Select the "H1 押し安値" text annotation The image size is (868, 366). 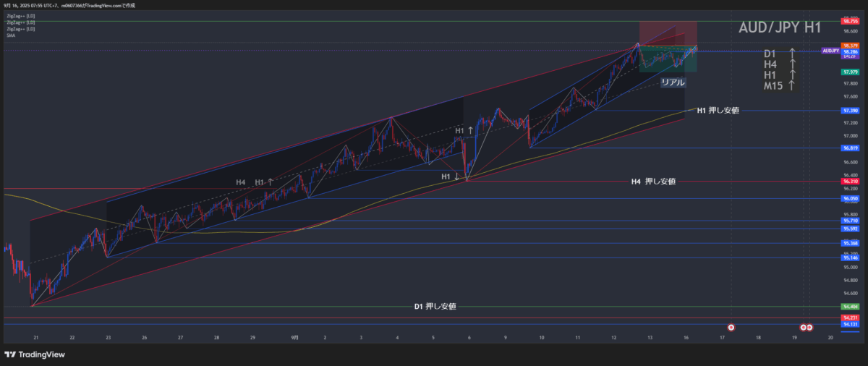(718, 111)
